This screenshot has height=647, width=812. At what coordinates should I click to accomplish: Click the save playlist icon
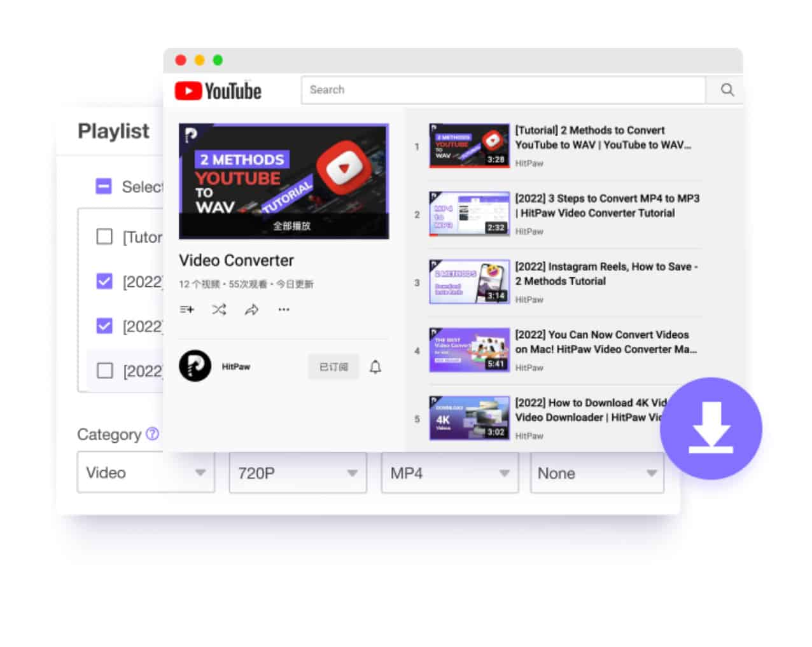(186, 310)
